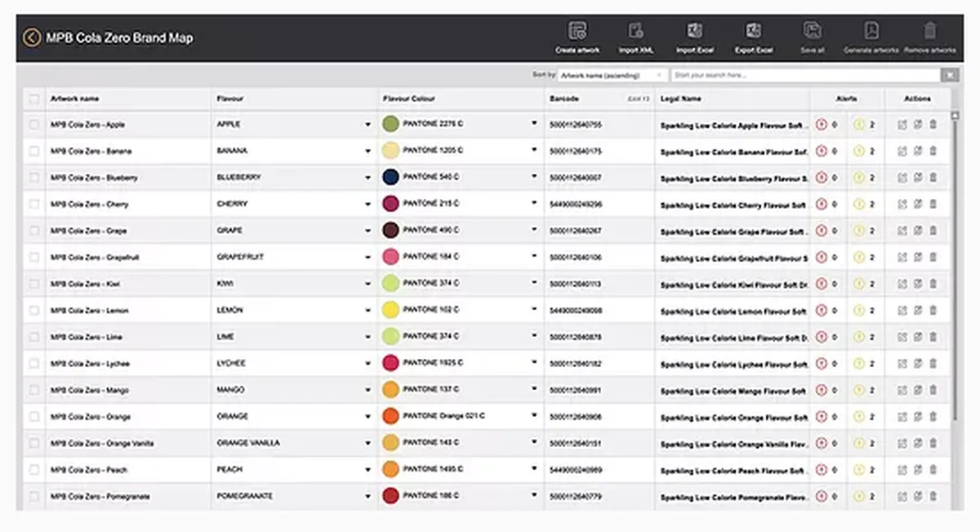Clear the search with the X icon

(x=949, y=75)
